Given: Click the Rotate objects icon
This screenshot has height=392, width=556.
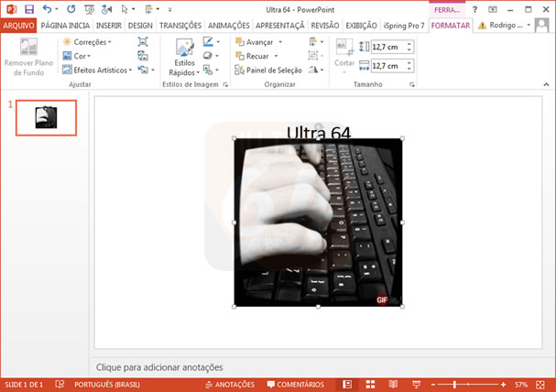Looking at the screenshot, I should click(313, 70).
